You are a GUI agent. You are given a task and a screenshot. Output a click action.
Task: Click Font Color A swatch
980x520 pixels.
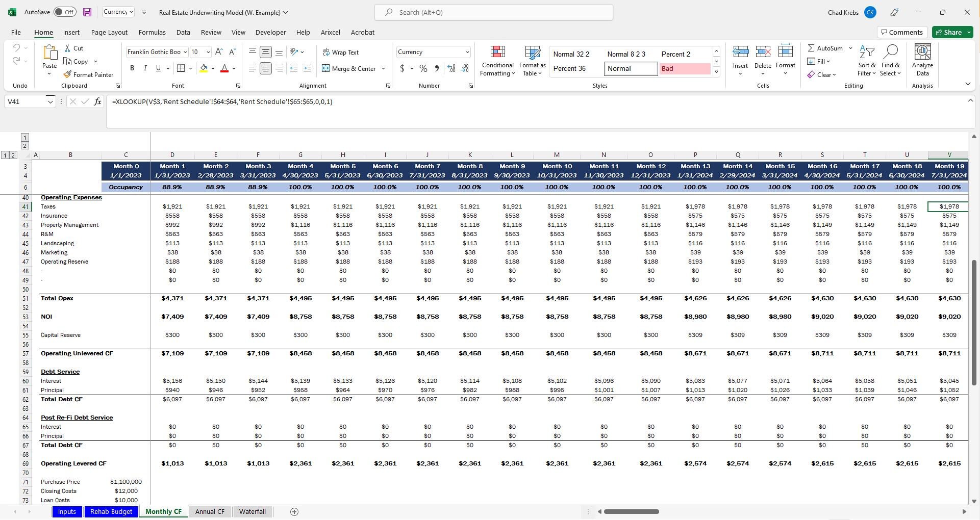pyautogui.click(x=224, y=68)
